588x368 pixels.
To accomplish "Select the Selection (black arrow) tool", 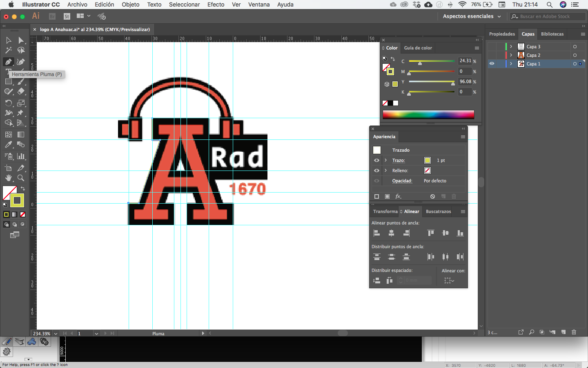I will (8, 40).
